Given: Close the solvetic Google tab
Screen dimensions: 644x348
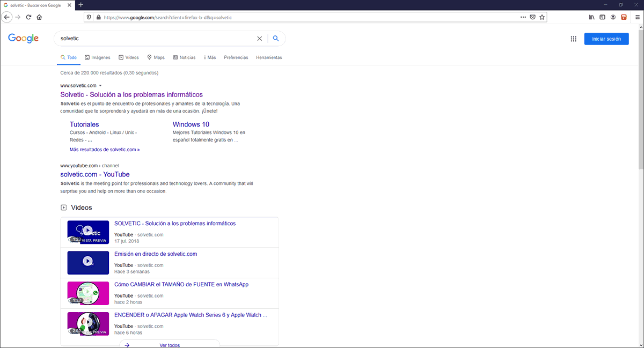Looking at the screenshot, I should [x=70, y=5].
